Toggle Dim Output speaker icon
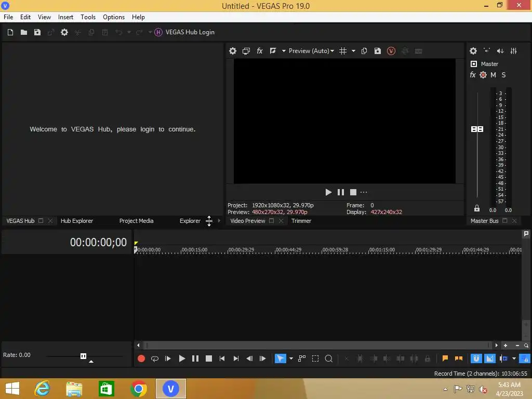The width and height of the screenshot is (532, 399). (x=500, y=51)
